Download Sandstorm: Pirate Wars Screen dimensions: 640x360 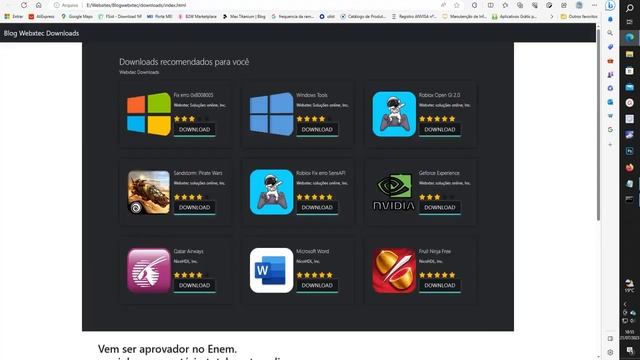click(x=194, y=207)
